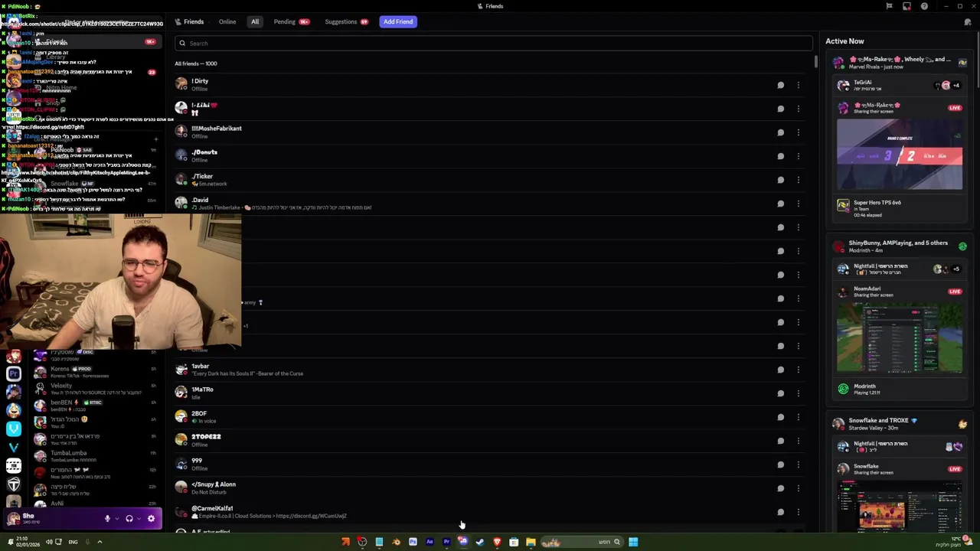Click the +4 participants badge near TeGriAi

pos(956,86)
